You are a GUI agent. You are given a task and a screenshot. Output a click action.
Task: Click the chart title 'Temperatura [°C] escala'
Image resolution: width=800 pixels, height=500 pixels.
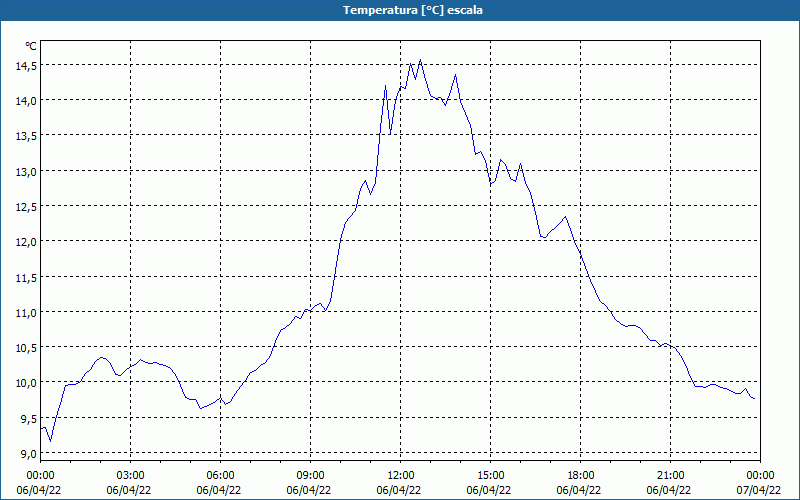(x=413, y=10)
